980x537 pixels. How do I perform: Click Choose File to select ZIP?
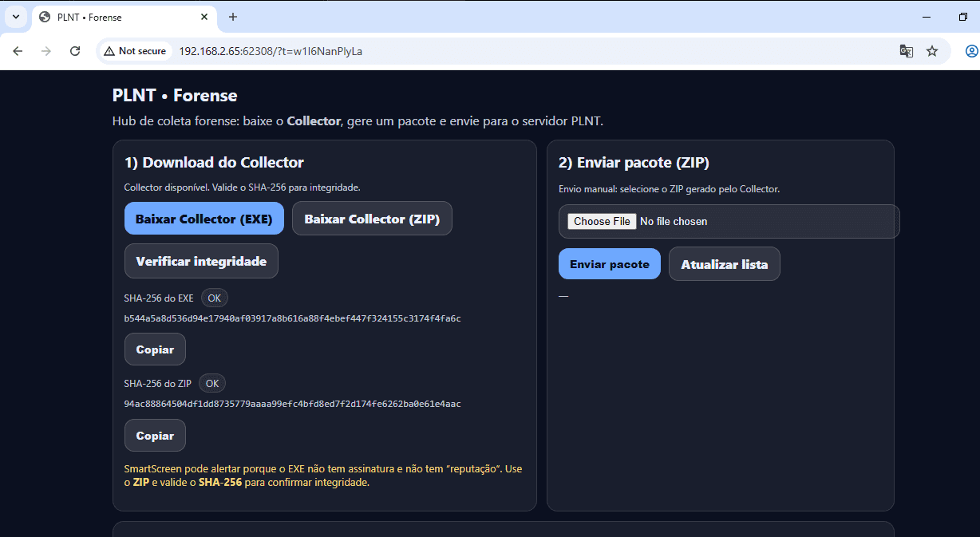coord(602,221)
